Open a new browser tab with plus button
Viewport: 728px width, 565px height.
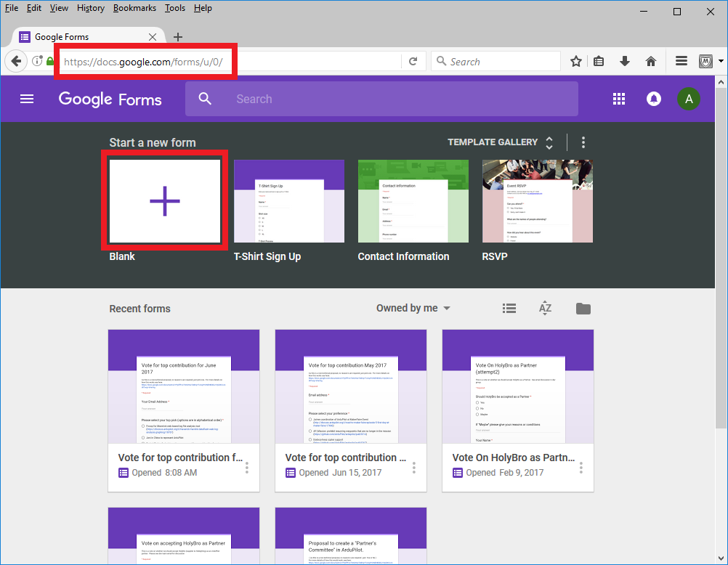click(178, 37)
